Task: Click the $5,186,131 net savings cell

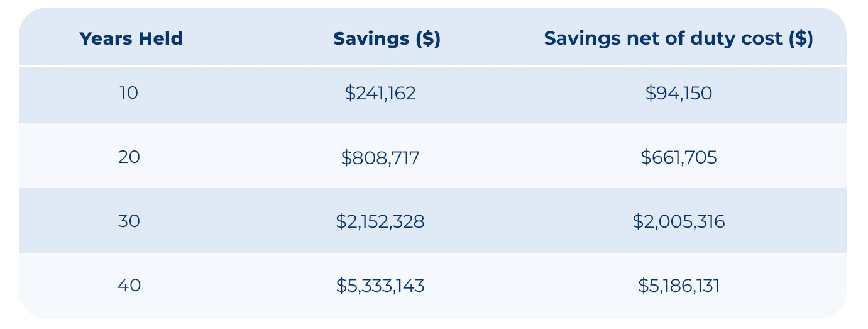Action: pyautogui.click(x=678, y=286)
